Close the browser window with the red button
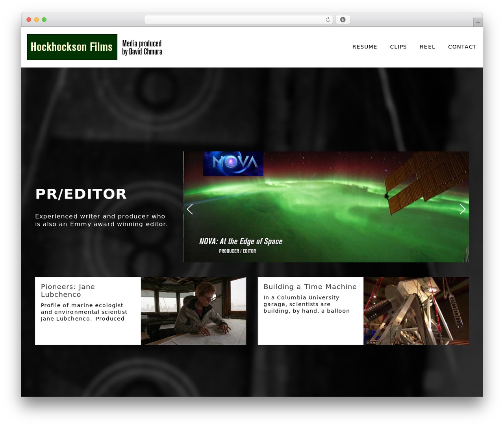Image resolution: width=504 pixels, height=427 pixels. [29, 20]
